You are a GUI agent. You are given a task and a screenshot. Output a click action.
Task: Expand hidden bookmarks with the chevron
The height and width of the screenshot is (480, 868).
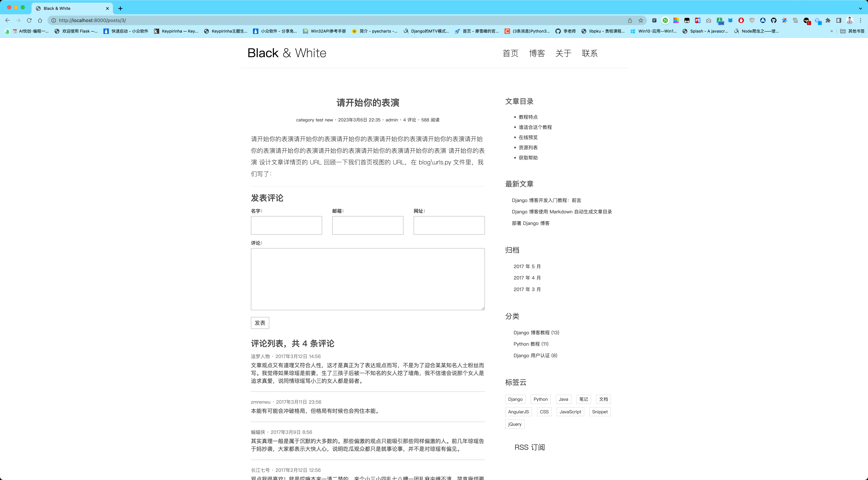(832, 31)
